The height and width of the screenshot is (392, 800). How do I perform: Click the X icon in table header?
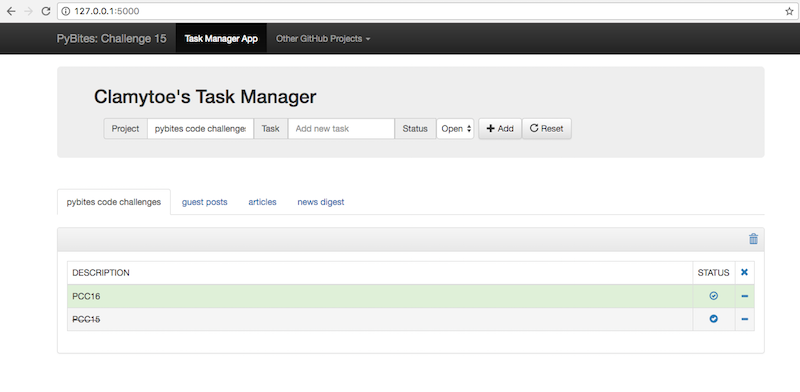point(744,273)
